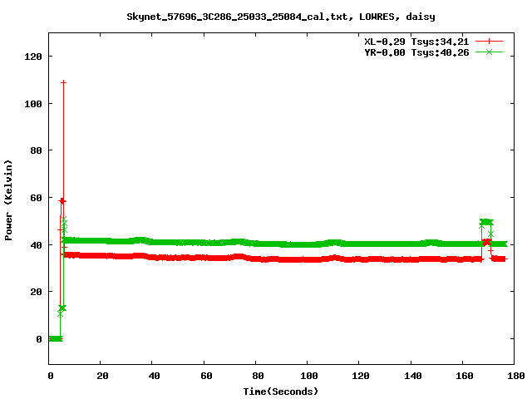The height and width of the screenshot is (399, 532).
Task: Click the y-axis tick label 40
Action: click(x=36, y=245)
